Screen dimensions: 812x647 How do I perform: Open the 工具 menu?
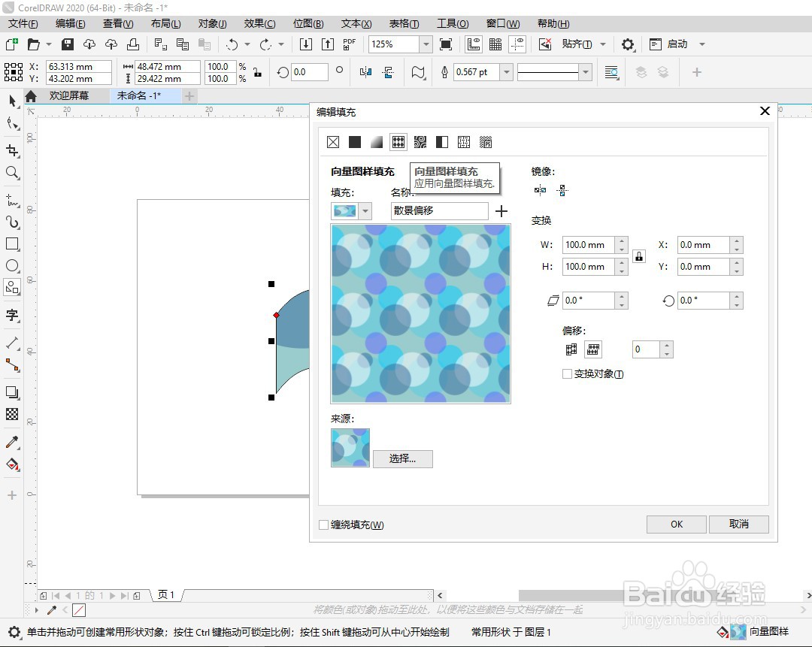453,24
